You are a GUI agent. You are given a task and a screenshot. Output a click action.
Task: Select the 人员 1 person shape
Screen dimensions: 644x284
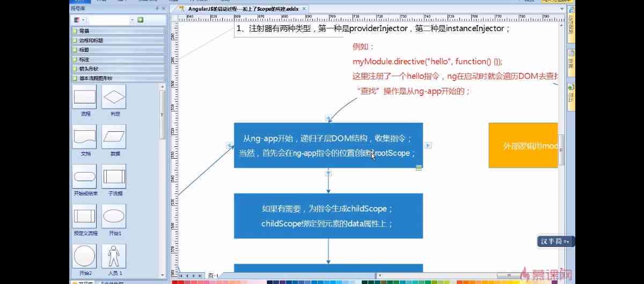tap(114, 256)
